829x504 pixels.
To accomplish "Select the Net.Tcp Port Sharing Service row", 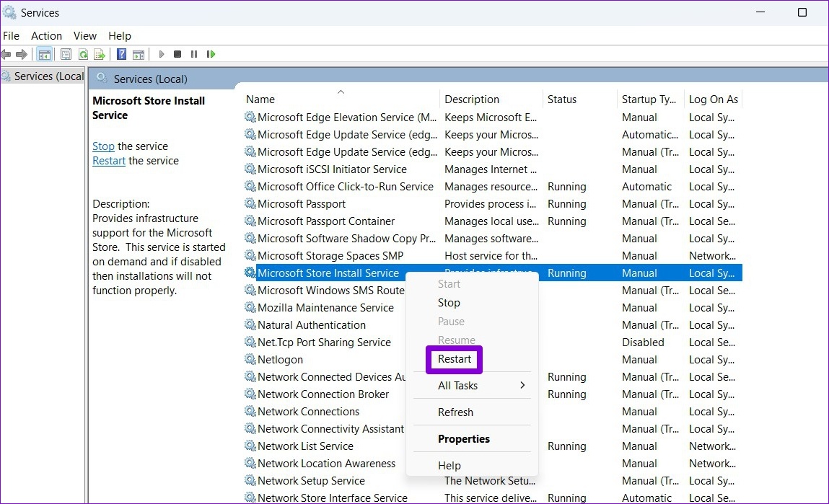I will pos(493,342).
